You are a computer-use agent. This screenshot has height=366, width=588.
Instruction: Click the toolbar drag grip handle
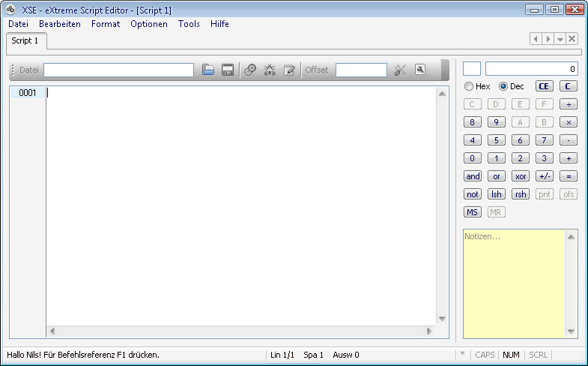click(13, 70)
